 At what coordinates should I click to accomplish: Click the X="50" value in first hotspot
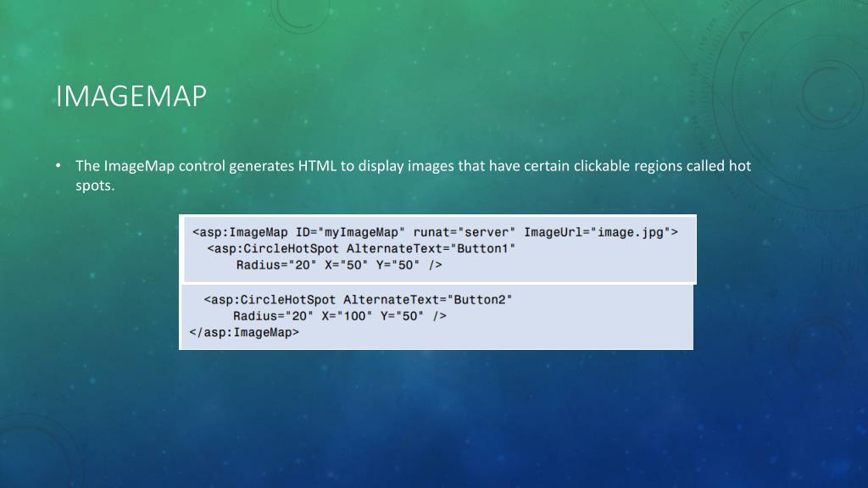click(346, 265)
